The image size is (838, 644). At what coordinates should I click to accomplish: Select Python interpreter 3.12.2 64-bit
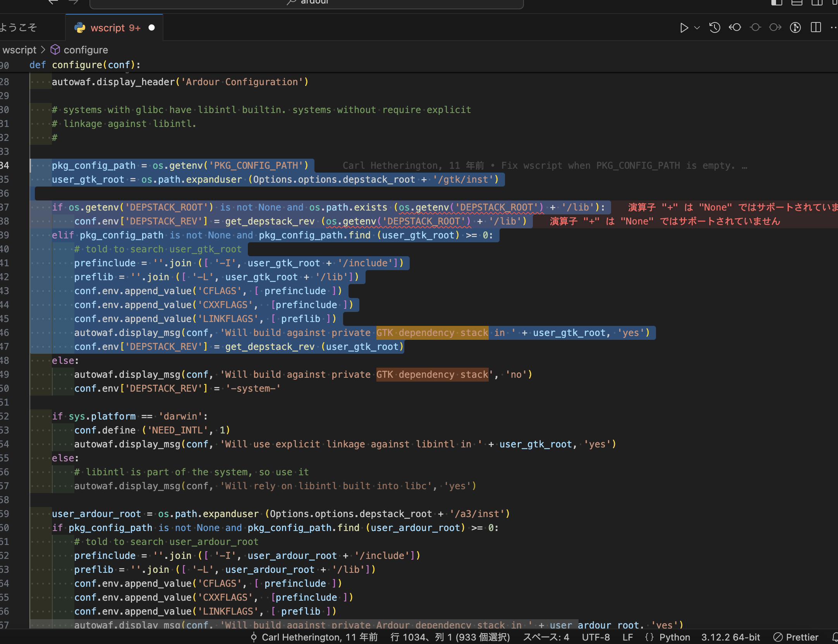point(730,637)
